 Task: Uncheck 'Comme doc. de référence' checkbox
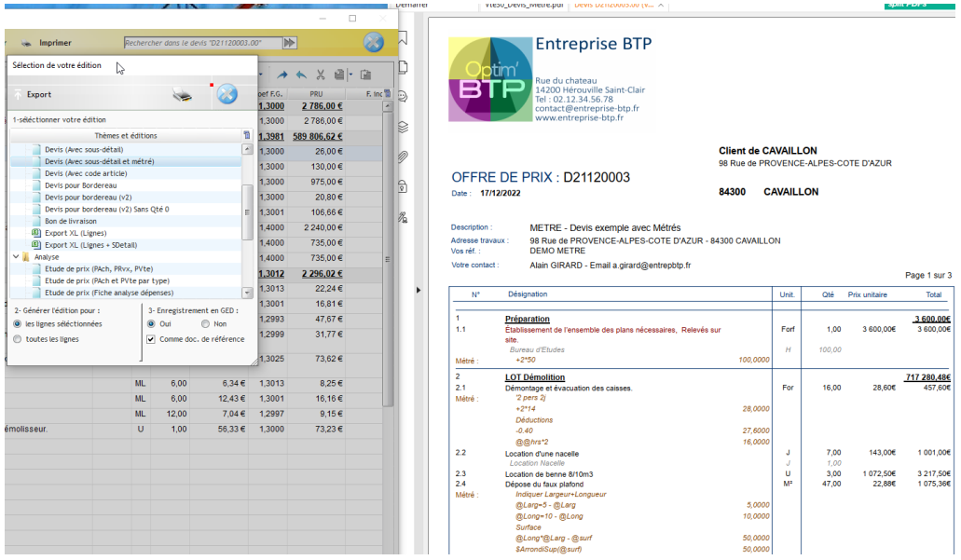point(151,339)
